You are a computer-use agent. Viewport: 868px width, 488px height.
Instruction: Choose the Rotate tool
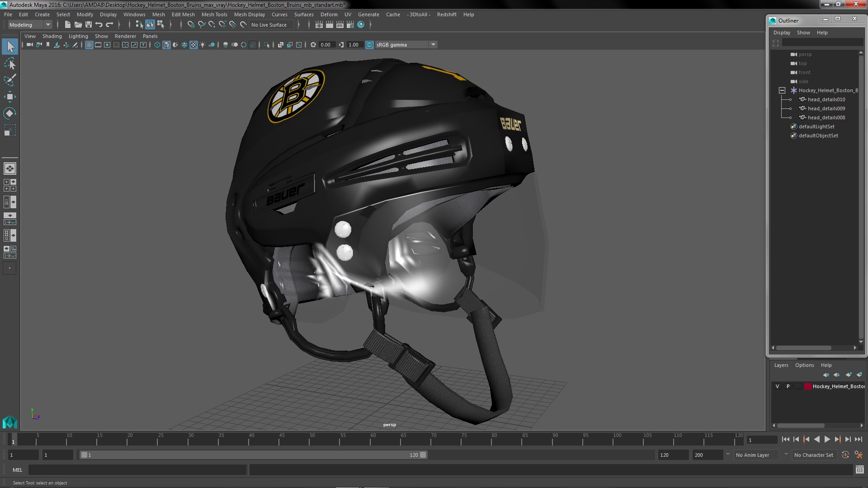point(10,113)
